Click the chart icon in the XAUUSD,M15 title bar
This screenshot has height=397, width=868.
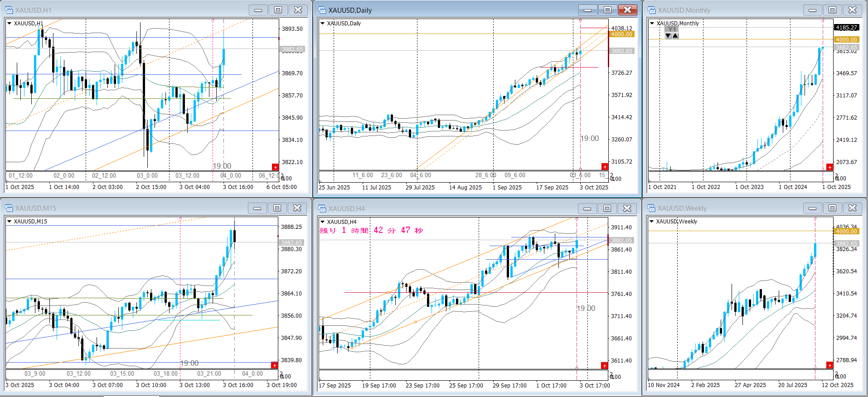tap(9, 208)
